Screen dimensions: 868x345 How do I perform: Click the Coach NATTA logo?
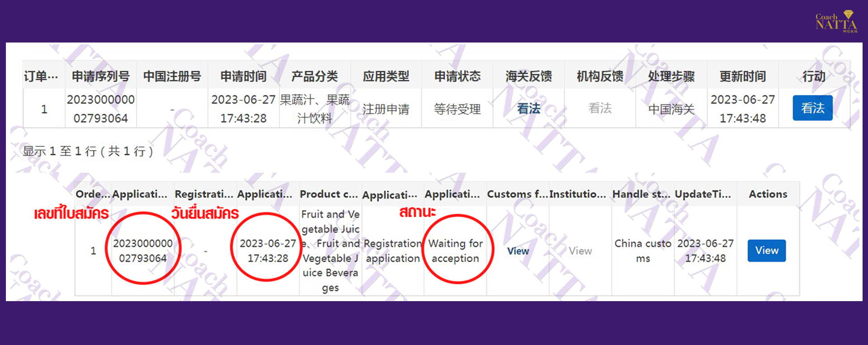(x=836, y=22)
